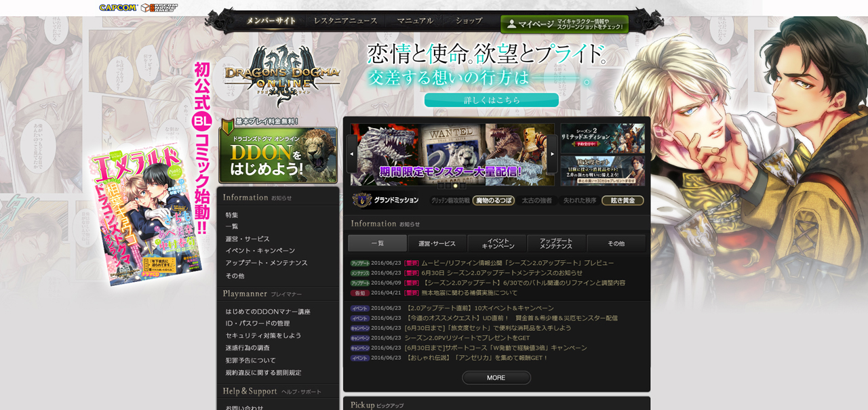Viewport: 868px width, 410px height.
Task: Click メンテナンス tag on 6月30日 news row
Action: [360, 273]
